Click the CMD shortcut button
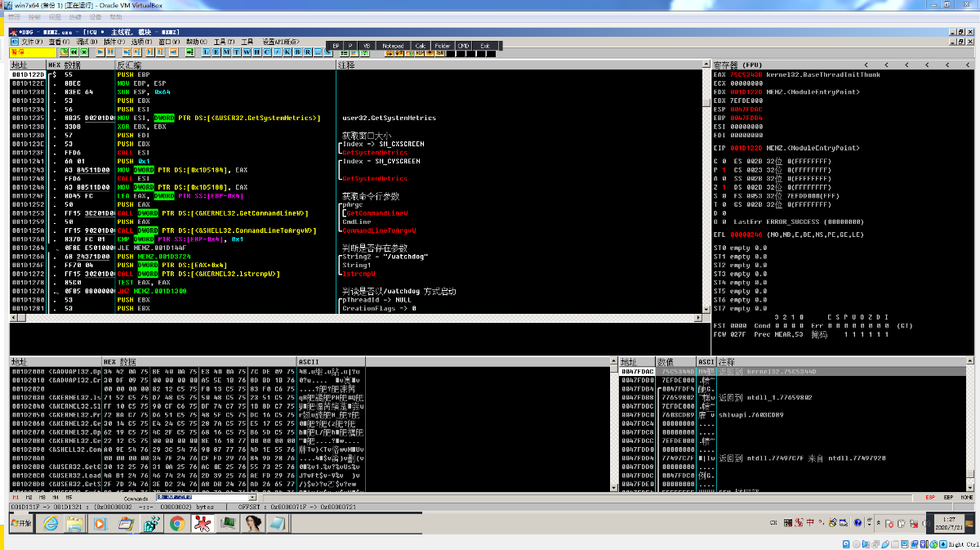980x550 pixels. click(x=463, y=46)
